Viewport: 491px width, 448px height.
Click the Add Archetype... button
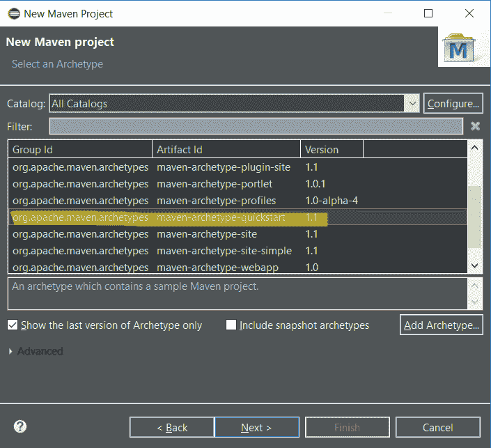442,325
